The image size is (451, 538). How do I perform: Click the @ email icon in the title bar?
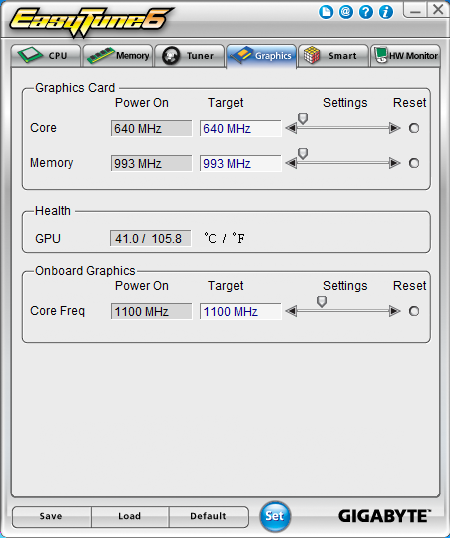click(x=346, y=12)
